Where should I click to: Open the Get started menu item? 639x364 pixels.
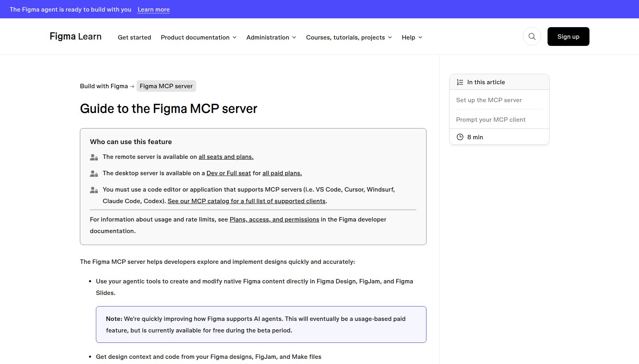(x=135, y=37)
